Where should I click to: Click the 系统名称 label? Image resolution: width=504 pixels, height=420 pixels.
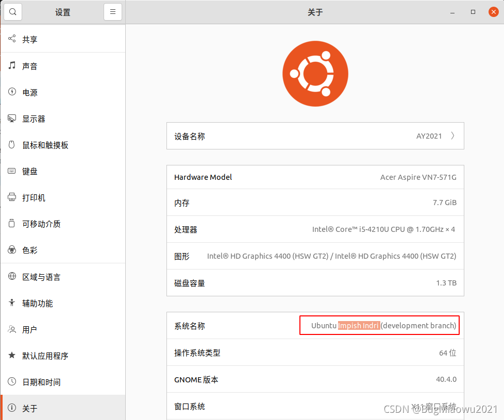(x=189, y=326)
